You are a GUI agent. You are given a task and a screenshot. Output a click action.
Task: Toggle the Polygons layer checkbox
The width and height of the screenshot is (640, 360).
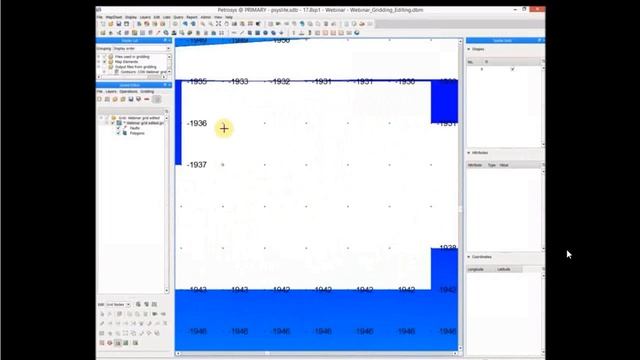pyautogui.click(x=118, y=133)
